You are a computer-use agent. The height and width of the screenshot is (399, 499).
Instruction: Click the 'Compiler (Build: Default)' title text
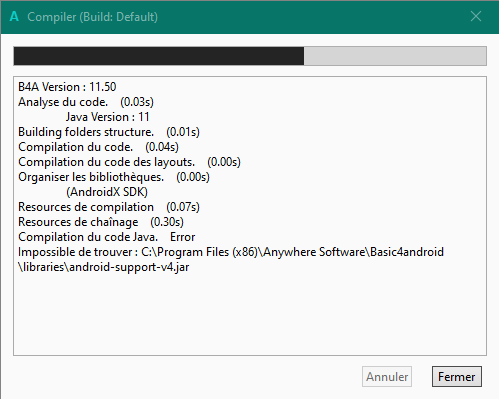click(92, 17)
